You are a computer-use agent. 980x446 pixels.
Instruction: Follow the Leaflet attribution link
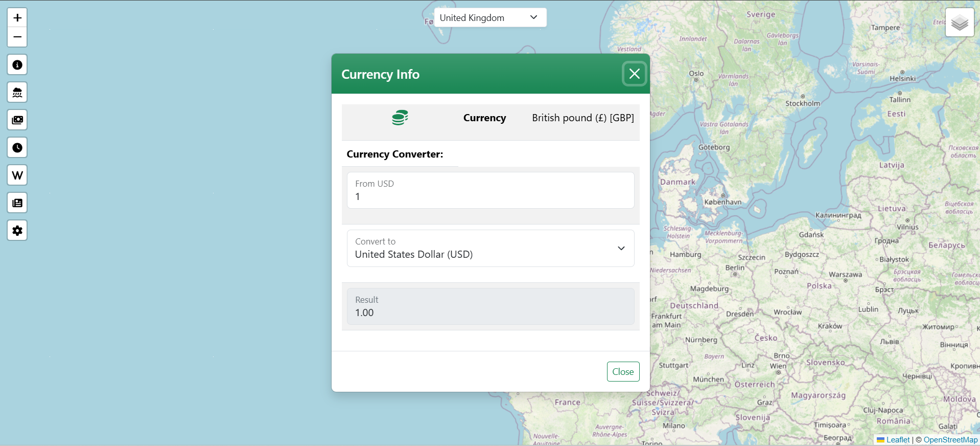[x=898, y=440]
